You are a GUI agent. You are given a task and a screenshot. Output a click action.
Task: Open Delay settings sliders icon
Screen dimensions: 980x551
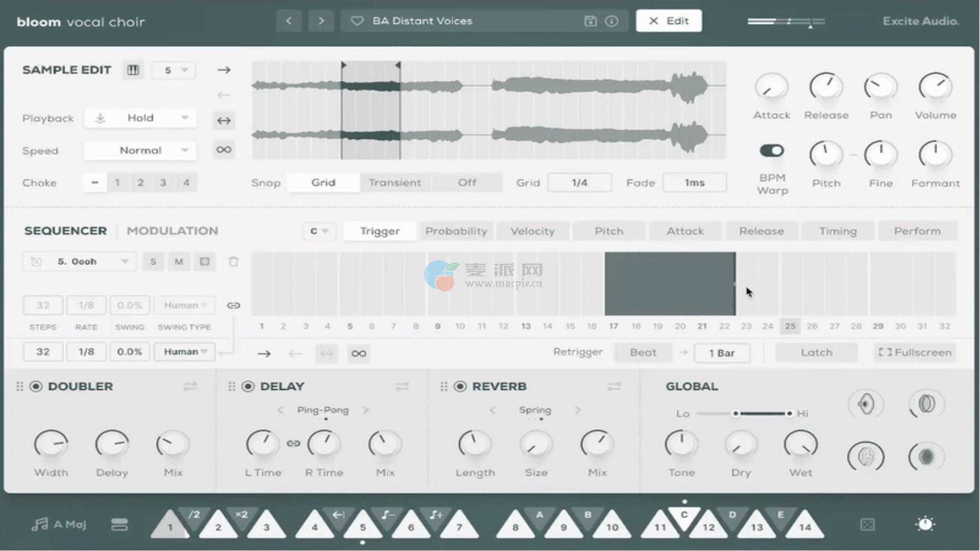click(402, 387)
